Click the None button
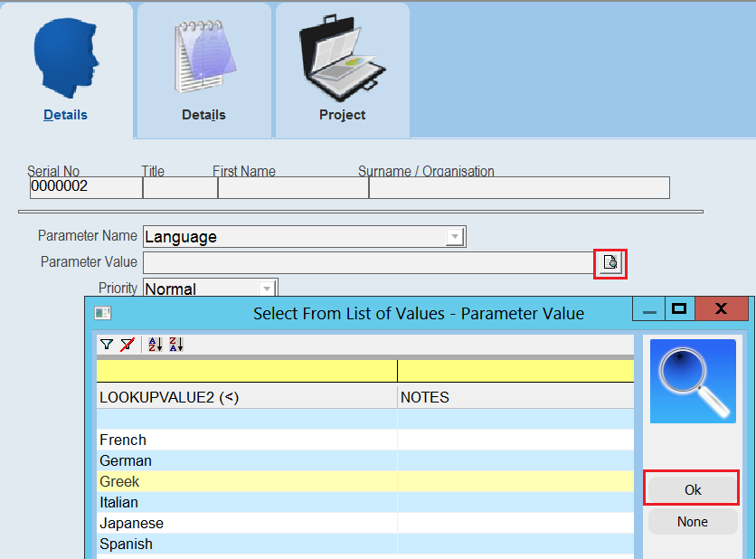The height and width of the screenshot is (559, 756). point(693,521)
